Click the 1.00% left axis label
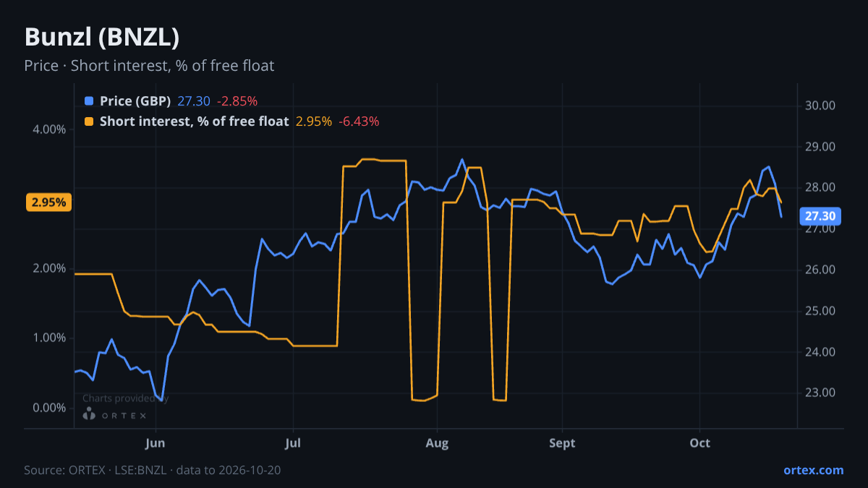Screen dimensions: 868x488 [x=50, y=338]
